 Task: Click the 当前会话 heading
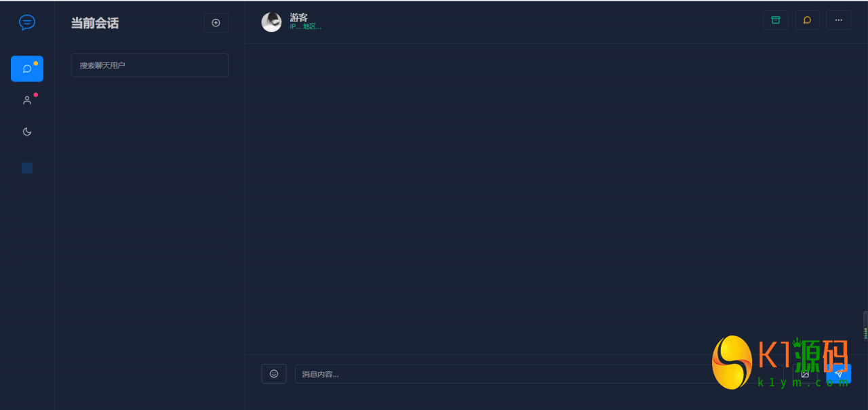95,23
